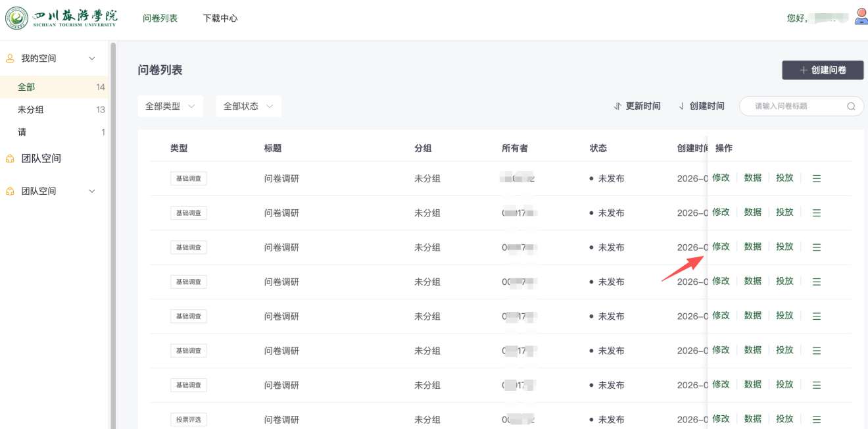Click the Sichuan Tourism University logo
This screenshot has width=868, height=429.
[x=61, y=18]
